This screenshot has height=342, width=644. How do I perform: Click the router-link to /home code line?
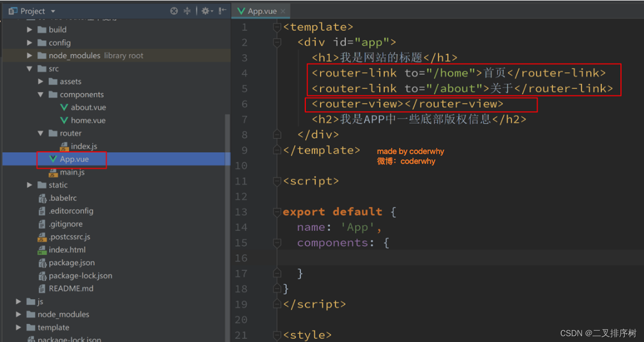coord(459,73)
